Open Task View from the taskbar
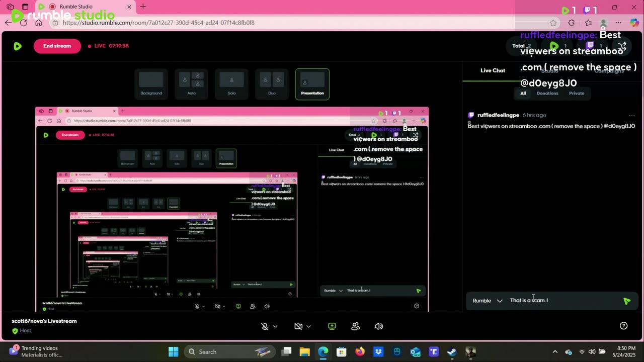The height and width of the screenshot is (362, 644). pyautogui.click(x=286, y=351)
